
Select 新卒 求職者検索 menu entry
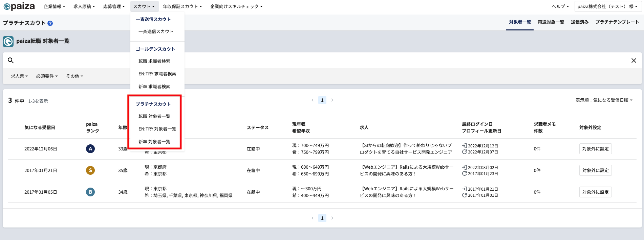pos(154,87)
